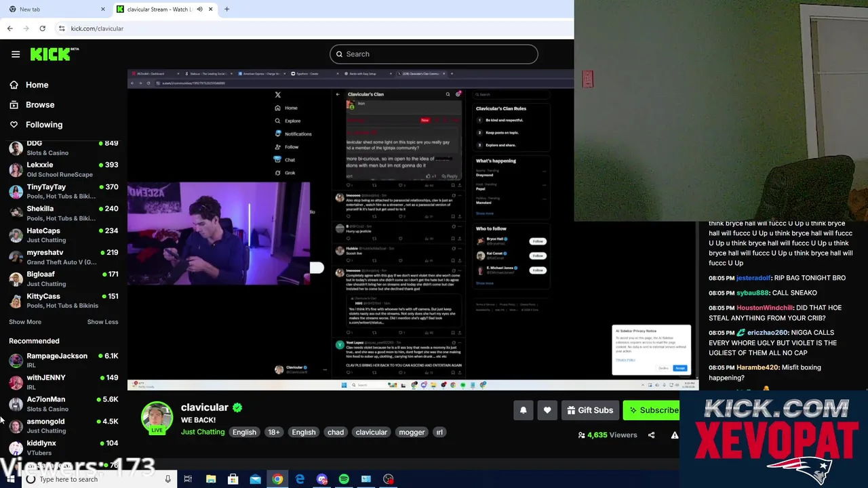Open Harambe420's profile in chat
The height and width of the screenshot is (488, 868).
(x=757, y=367)
